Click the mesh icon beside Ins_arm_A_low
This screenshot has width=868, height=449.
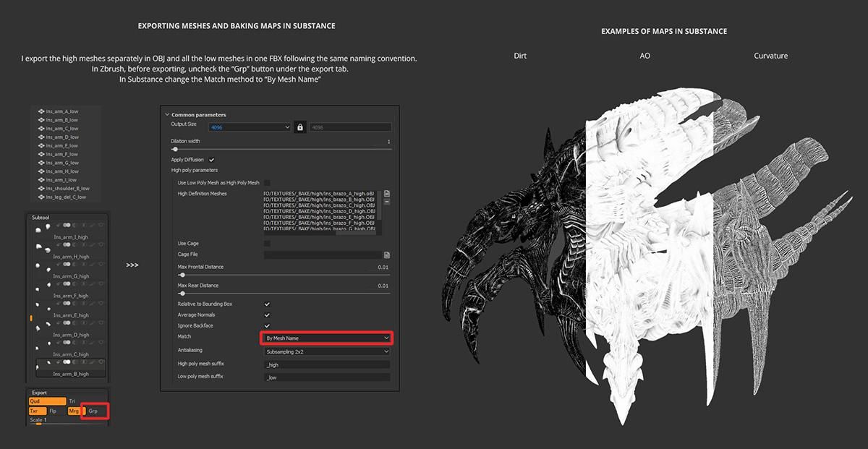coord(41,111)
